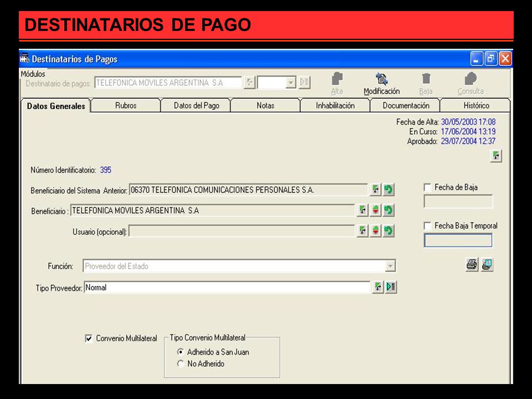Expand the Función dropdown
Image resolution: width=532 pixels, height=399 pixels.
tap(390, 267)
